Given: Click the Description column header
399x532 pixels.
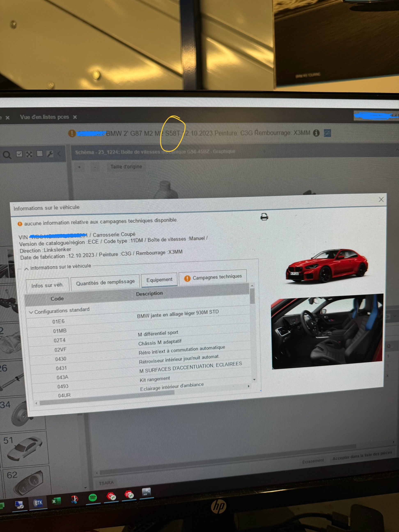Looking at the screenshot, I should (x=149, y=294).
